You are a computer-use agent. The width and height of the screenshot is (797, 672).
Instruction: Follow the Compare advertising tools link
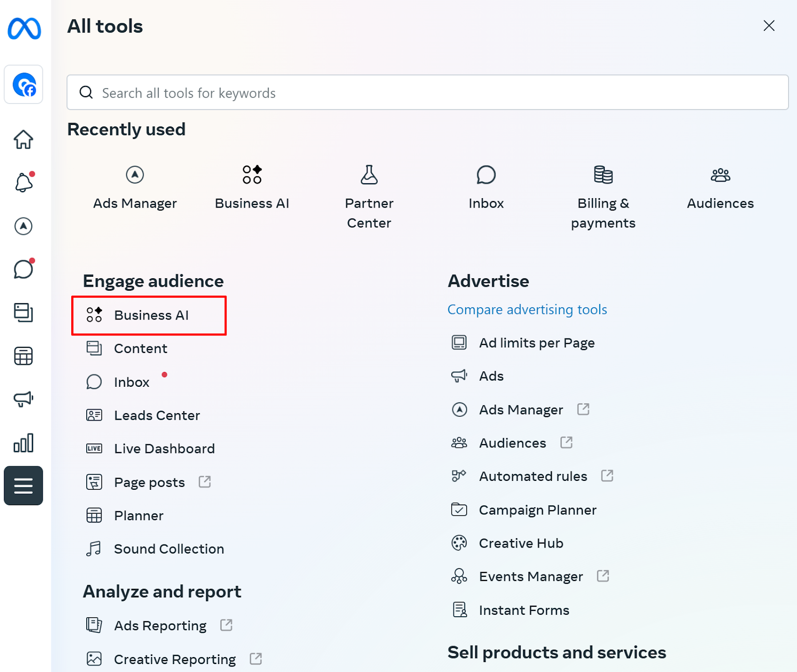tap(527, 310)
